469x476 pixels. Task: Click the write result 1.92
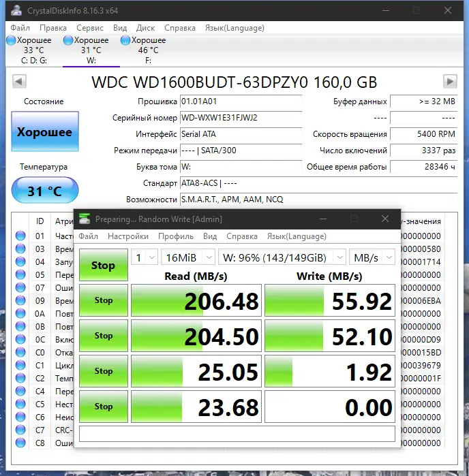[330, 371]
